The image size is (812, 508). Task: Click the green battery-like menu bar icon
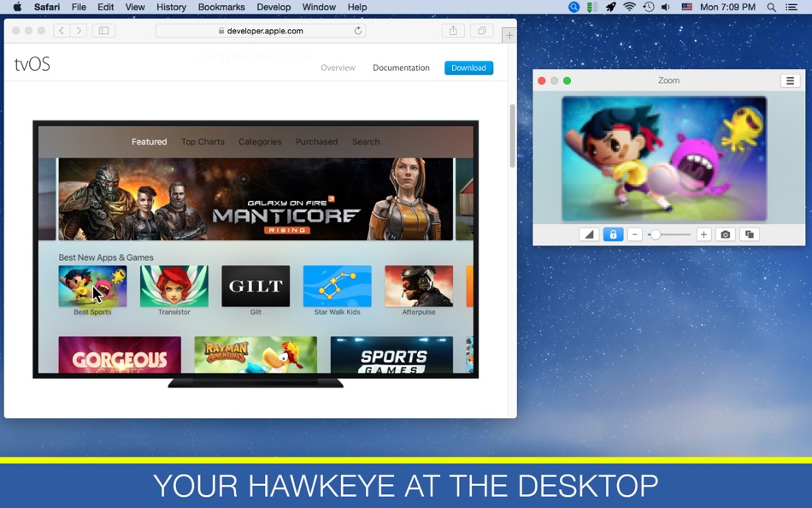pos(591,7)
